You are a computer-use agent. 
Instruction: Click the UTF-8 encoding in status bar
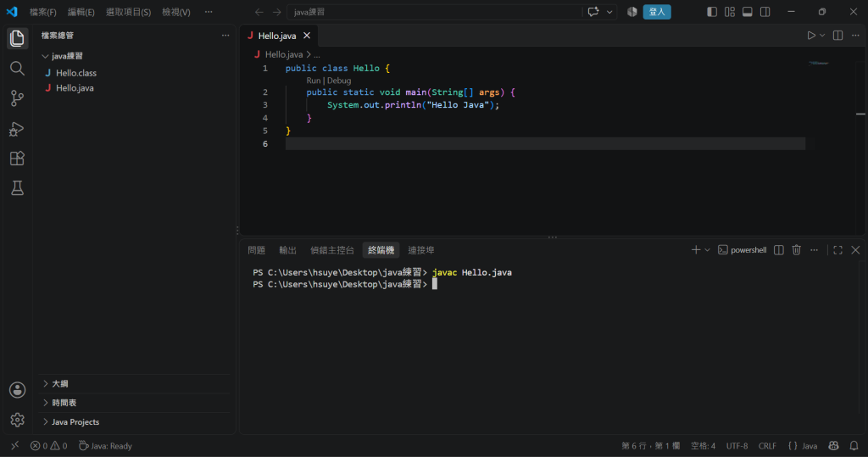coord(737,445)
